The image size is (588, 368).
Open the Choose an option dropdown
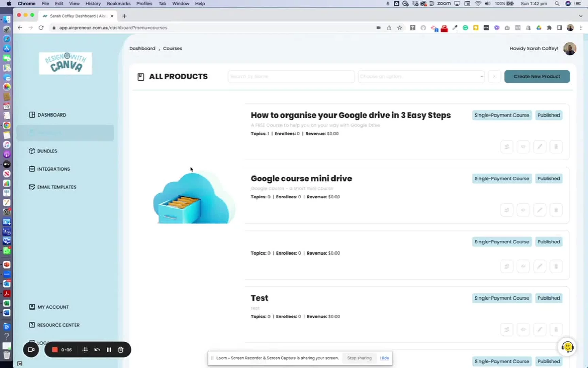click(421, 76)
